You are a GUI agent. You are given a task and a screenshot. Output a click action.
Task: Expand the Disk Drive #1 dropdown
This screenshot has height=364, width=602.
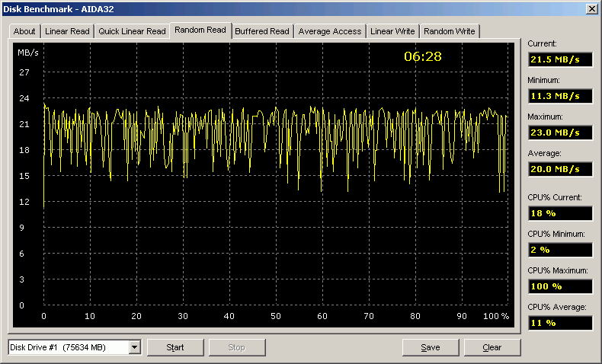point(135,348)
